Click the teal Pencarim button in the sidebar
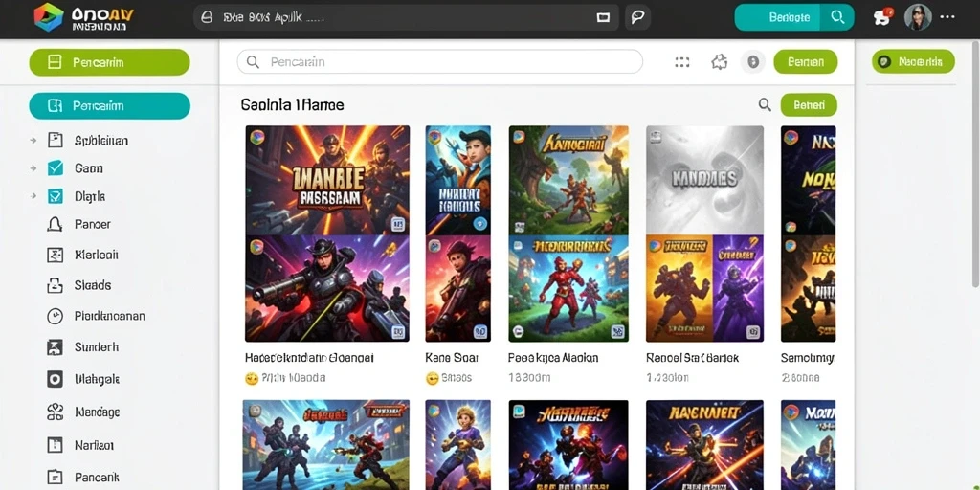 point(109,105)
